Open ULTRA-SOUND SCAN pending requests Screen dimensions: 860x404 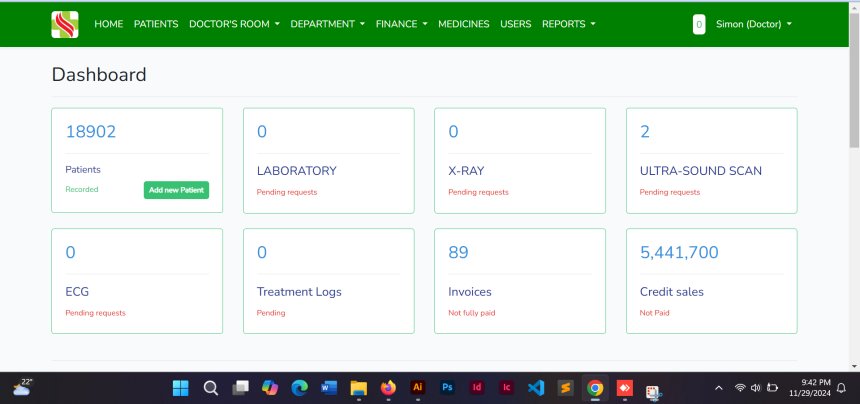click(x=711, y=161)
